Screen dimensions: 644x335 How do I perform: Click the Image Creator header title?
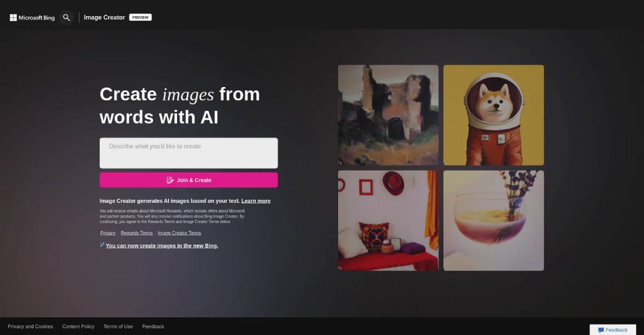coord(104,18)
